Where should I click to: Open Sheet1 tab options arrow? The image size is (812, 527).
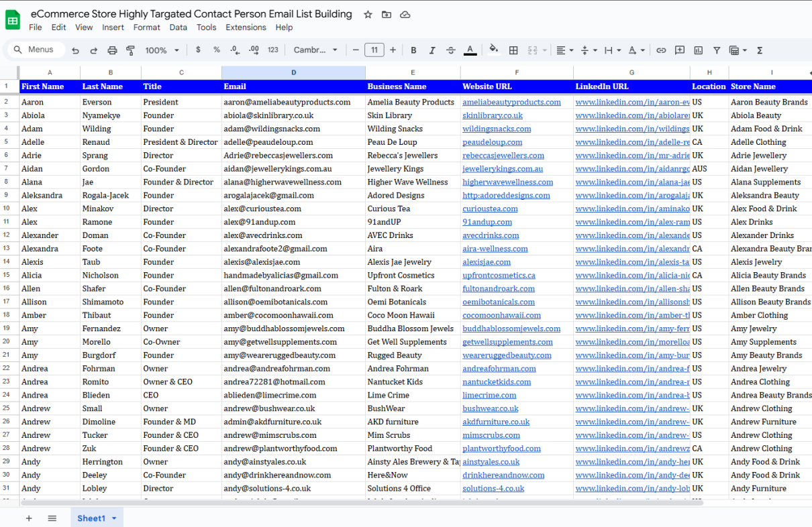click(114, 518)
